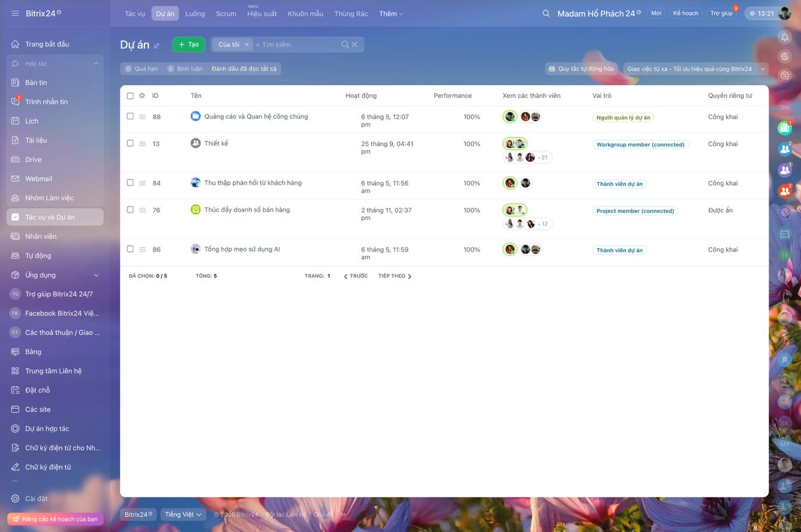Click the Tìm kiếm search input field
Image resolution: width=801 pixels, height=532 pixels.
(x=295, y=45)
